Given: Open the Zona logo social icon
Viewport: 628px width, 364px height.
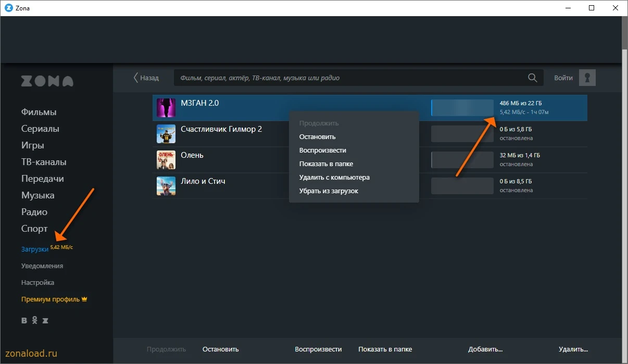Looking at the screenshot, I should 45,320.
